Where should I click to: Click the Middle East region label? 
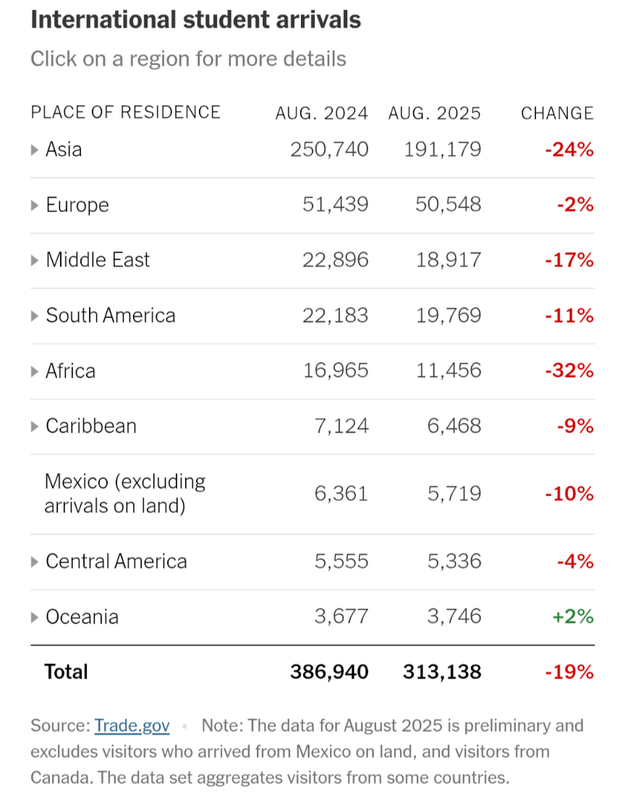(97, 260)
